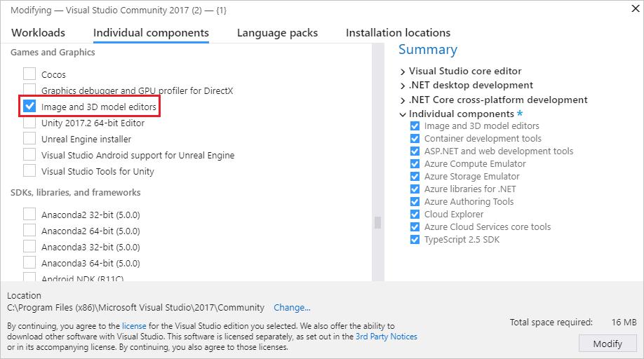Go to Installation locations tab
644x359 pixels.
click(x=398, y=33)
